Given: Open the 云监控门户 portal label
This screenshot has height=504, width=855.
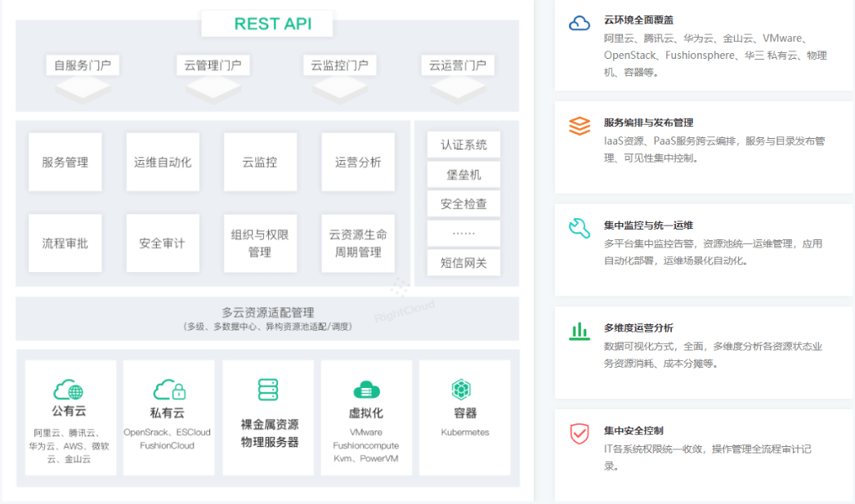Looking at the screenshot, I should 339,65.
